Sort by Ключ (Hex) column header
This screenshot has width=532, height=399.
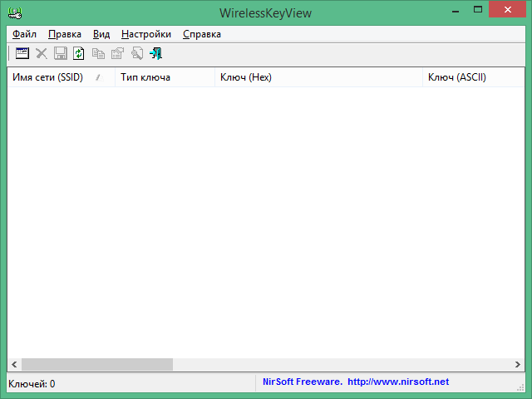[x=318, y=77]
